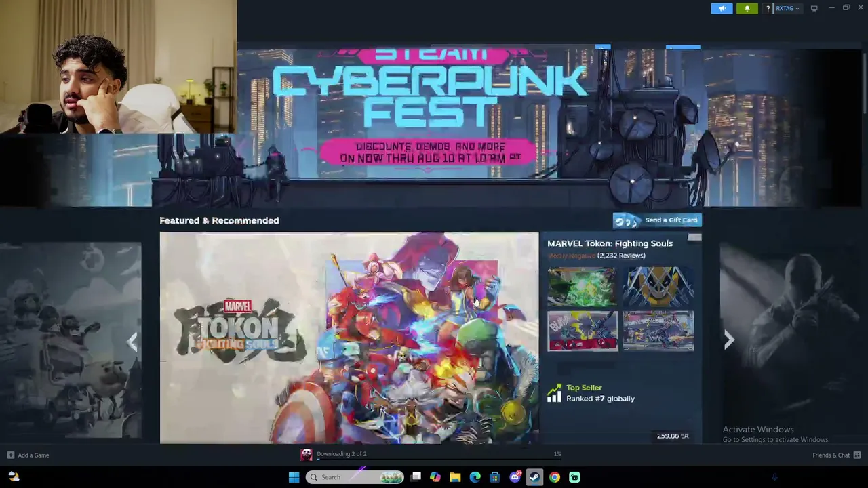Screen dimensions: 868x488
Task: Click the "Ranked #7 globally" text
Action: click(x=600, y=399)
